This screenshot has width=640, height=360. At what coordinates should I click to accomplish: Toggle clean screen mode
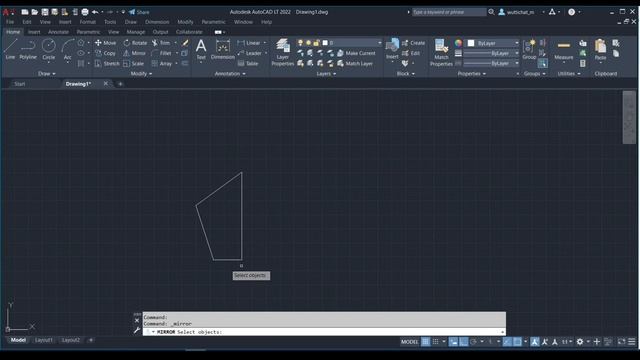[621, 342]
